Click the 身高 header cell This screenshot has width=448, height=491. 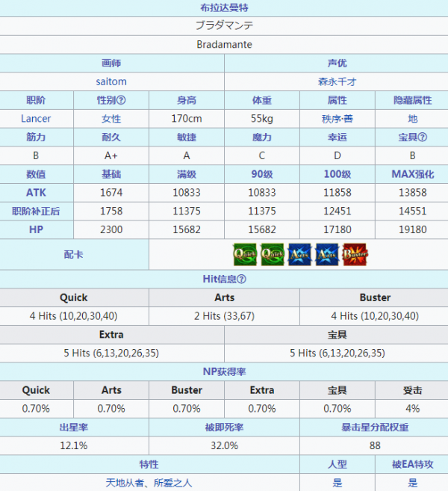187,100
